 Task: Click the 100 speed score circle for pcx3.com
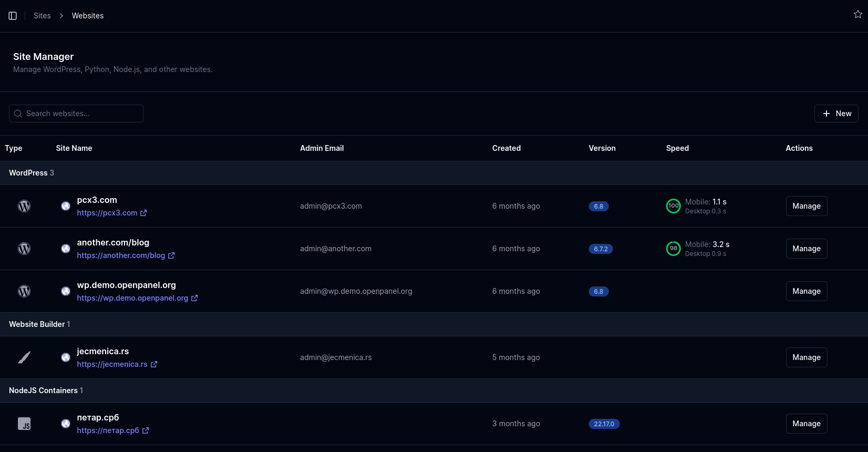tap(673, 206)
